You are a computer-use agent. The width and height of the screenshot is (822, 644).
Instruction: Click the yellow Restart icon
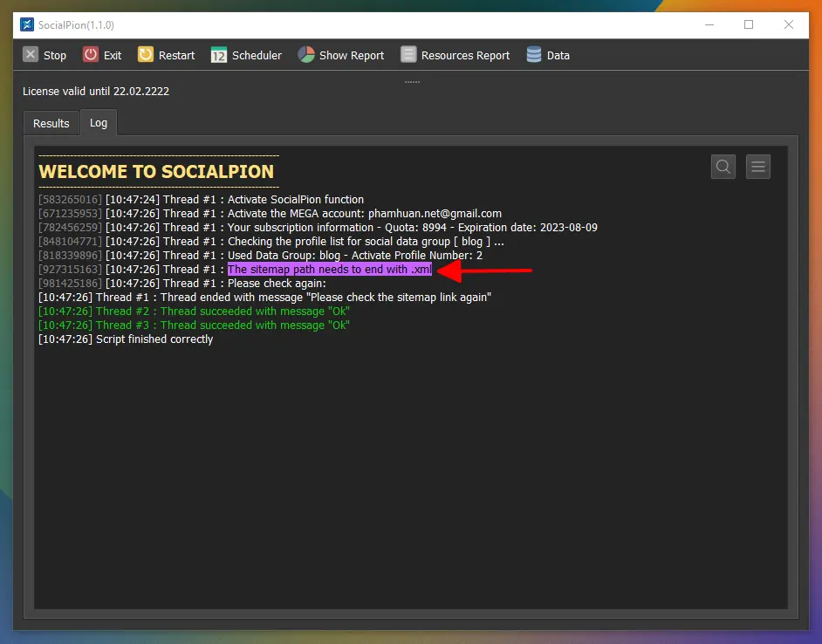pyautogui.click(x=146, y=55)
